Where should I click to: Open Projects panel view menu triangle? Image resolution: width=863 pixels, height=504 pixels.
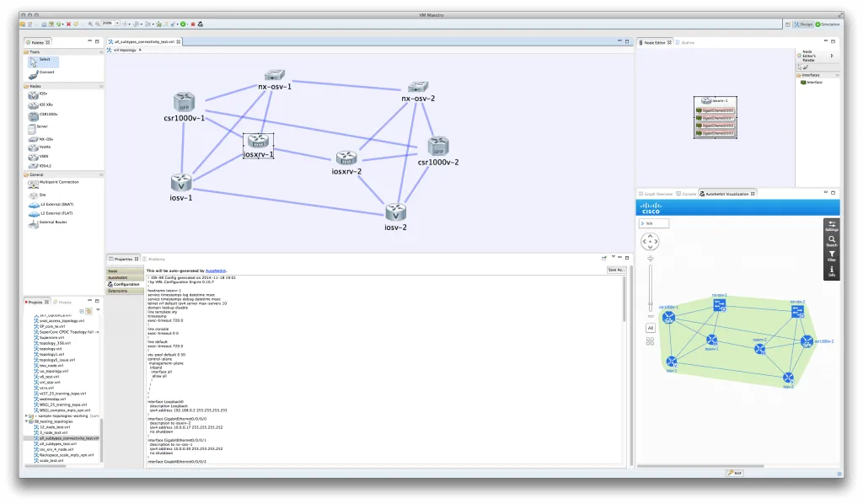(x=98, y=310)
